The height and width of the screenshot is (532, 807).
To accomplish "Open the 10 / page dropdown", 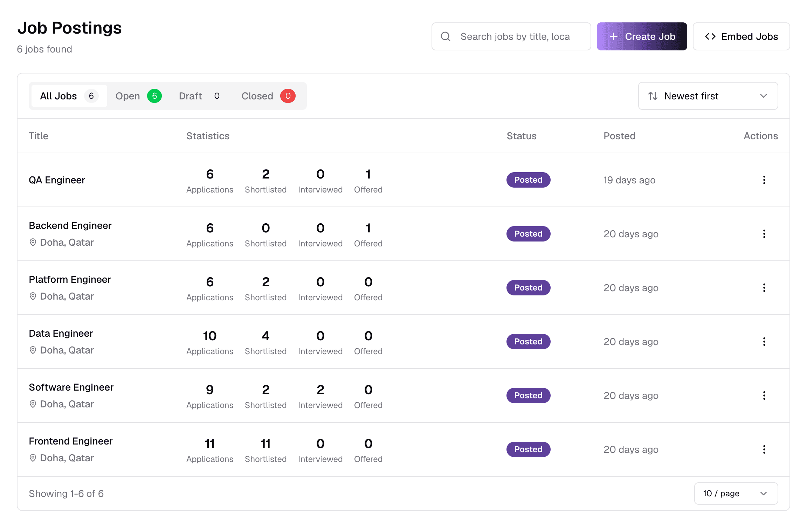I will point(736,493).
